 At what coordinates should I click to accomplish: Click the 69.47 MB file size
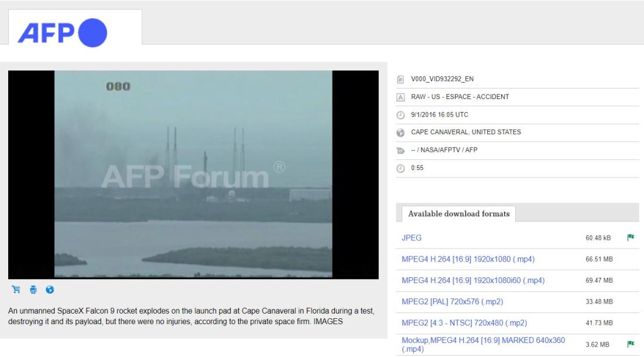pyautogui.click(x=600, y=280)
